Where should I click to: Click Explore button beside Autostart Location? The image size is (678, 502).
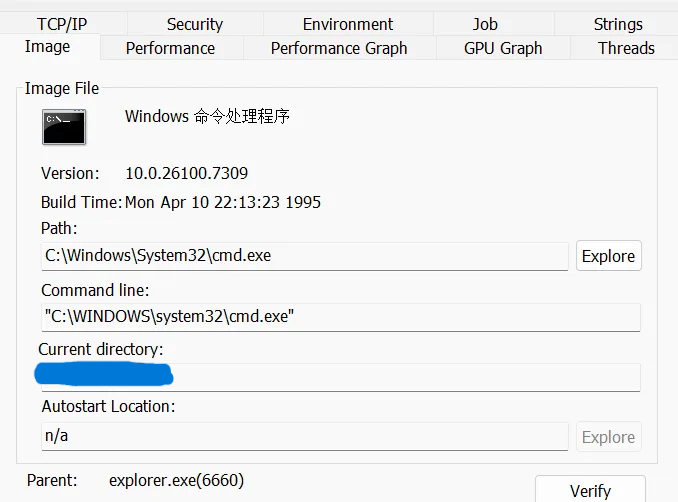point(608,437)
